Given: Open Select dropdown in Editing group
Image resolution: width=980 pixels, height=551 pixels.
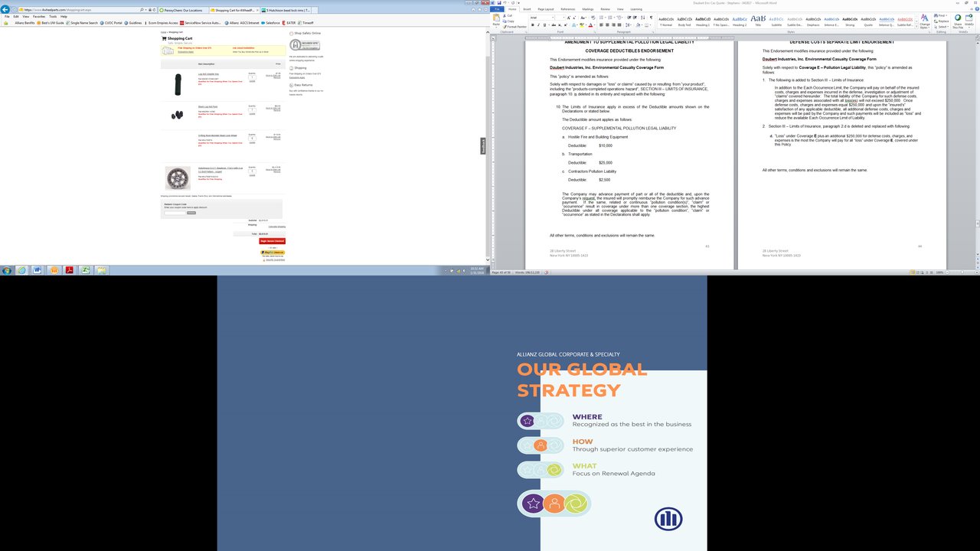Looking at the screenshot, I should click(941, 27).
